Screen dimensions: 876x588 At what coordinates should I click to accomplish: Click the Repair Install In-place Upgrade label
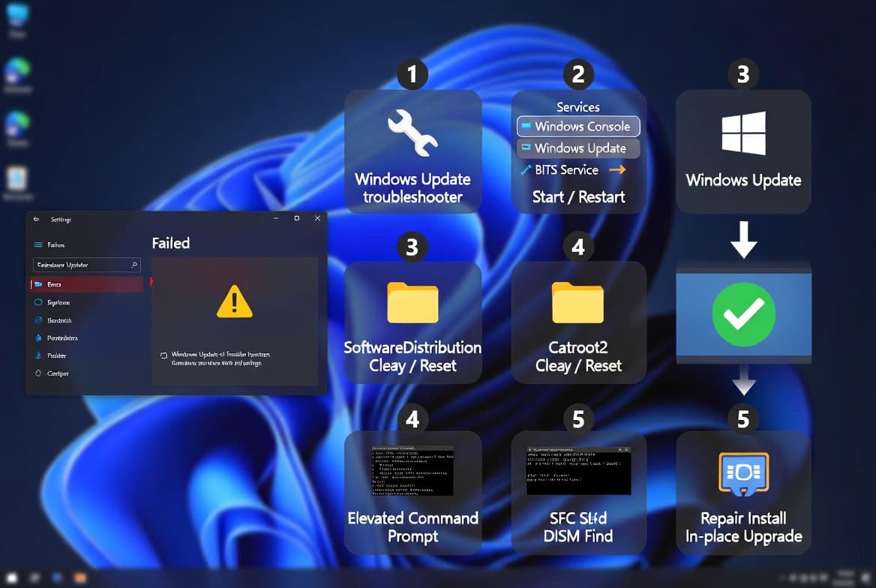click(743, 527)
